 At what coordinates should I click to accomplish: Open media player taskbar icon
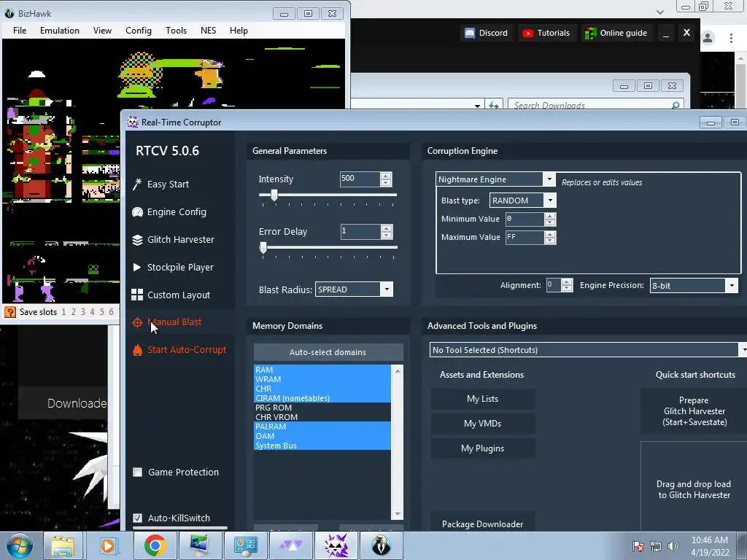[x=108, y=545]
